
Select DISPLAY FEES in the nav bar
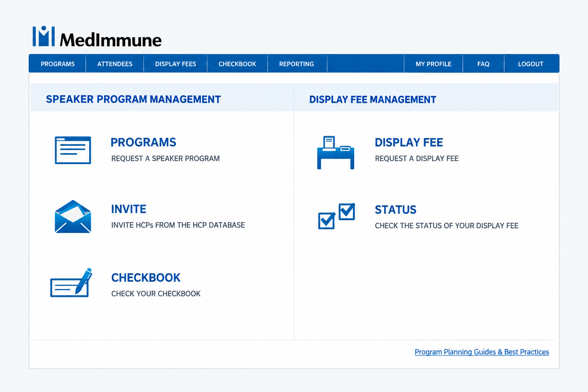click(x=176, y=64)
